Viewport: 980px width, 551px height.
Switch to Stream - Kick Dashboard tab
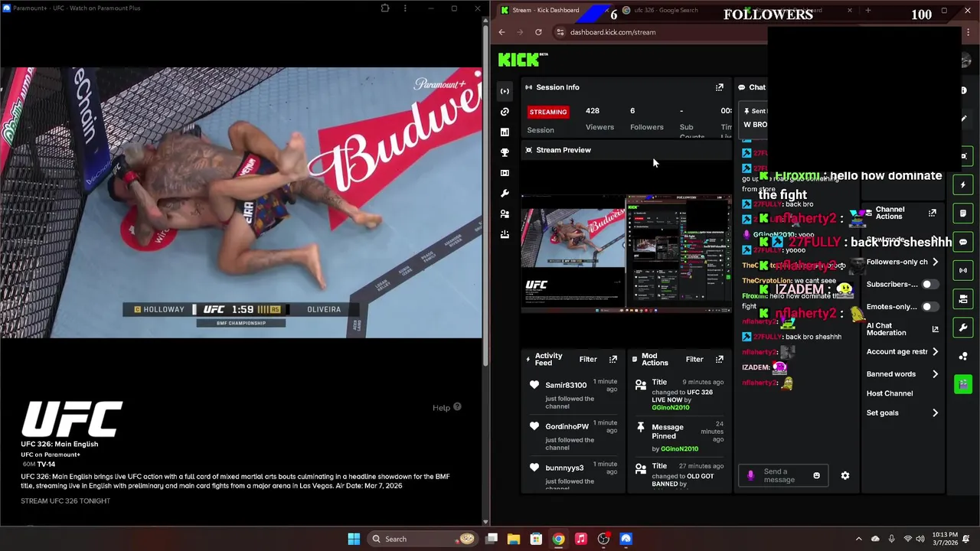point(546,10)
